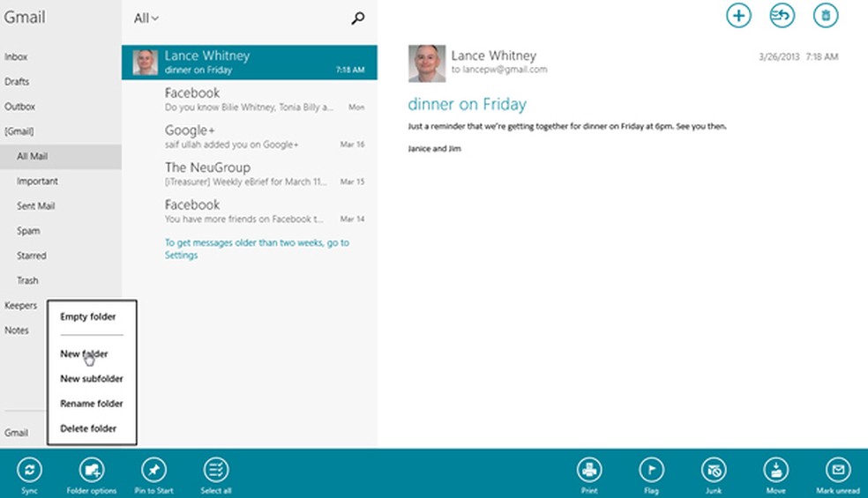868x498 pixels.
Task: Open the Drafts folder
Action: [x=17, y=81]
